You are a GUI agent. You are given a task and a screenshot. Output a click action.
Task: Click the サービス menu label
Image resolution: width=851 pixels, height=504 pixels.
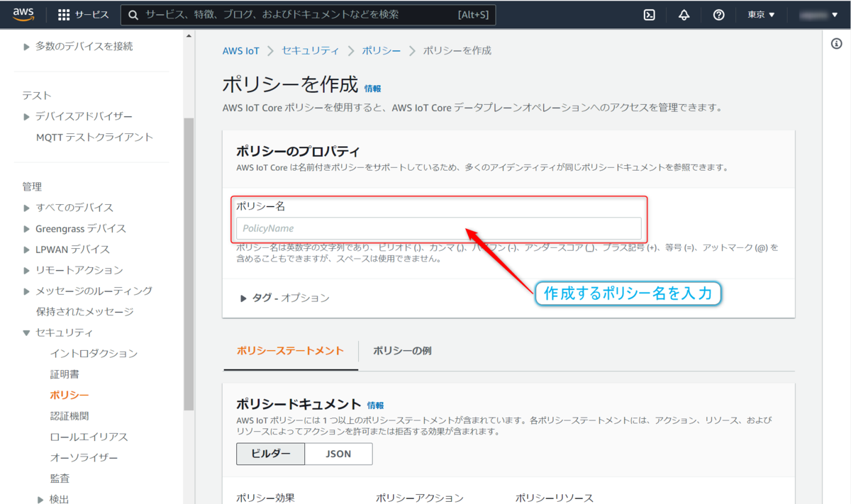click(x=92, y=15)
